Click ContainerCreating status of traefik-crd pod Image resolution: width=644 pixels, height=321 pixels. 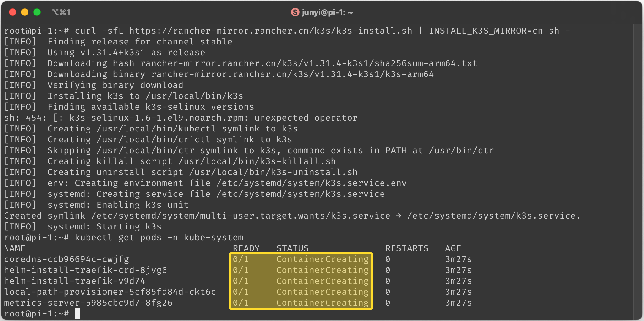point(322,270)
